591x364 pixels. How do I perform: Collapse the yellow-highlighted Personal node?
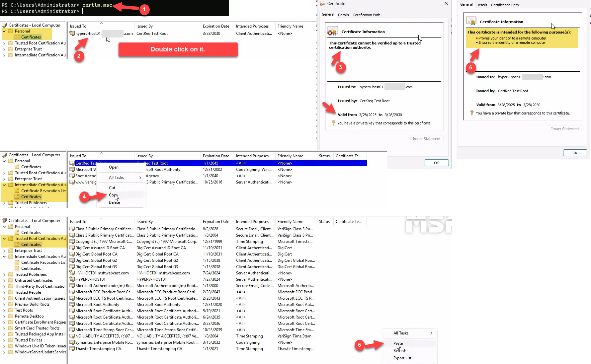coord(4,31)
